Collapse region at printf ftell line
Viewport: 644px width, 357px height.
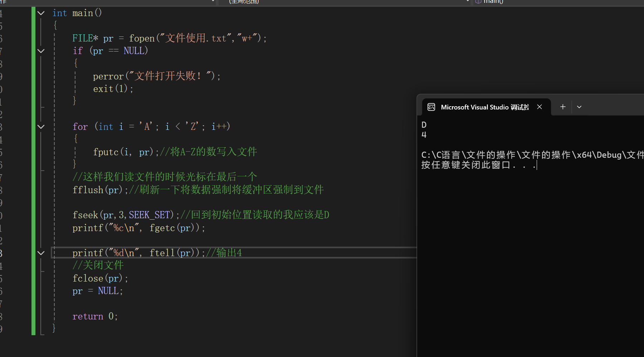(x=41, y=253)
